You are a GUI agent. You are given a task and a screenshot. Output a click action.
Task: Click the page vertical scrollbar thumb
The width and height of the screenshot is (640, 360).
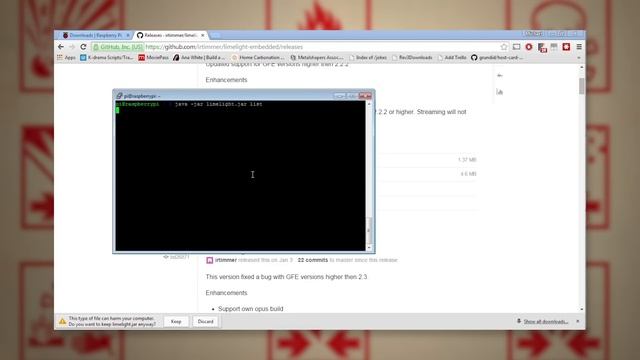pos(581,86)
